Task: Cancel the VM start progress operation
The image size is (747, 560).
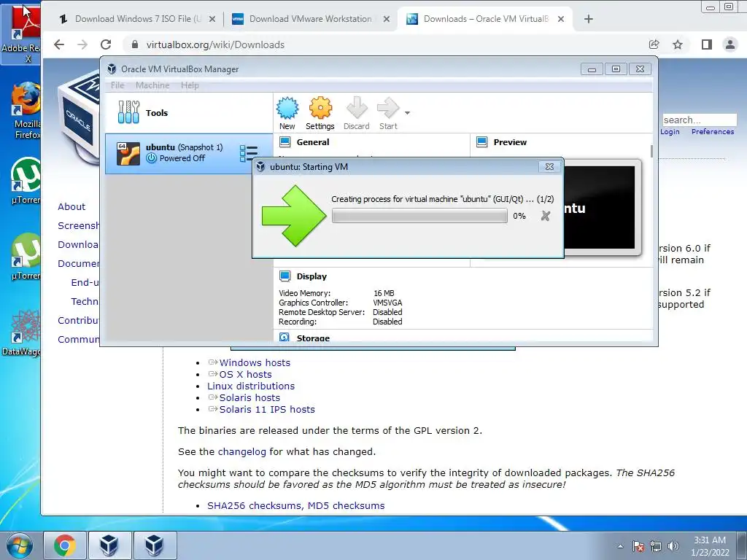Action: 546,216
